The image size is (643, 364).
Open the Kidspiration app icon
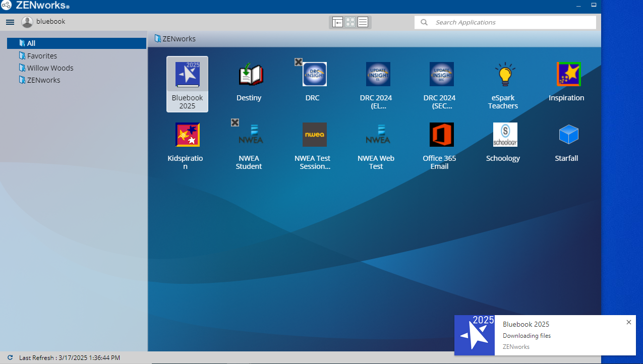pyautogui.click(x=187, y=135)
